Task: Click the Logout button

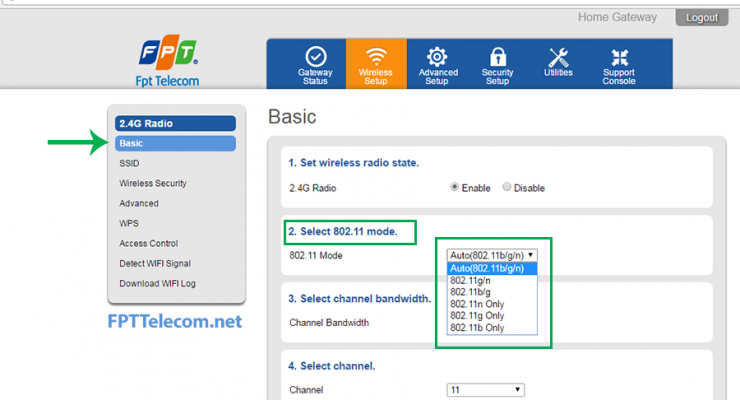Action: click(702, 17)
